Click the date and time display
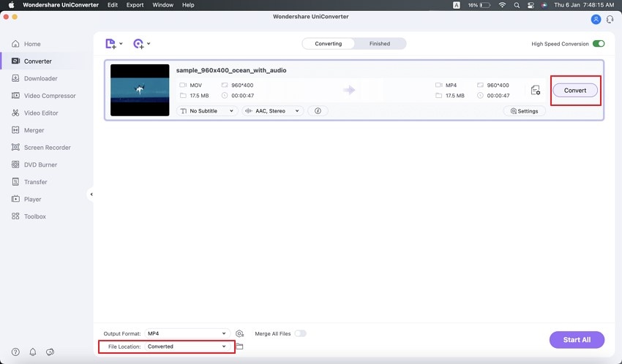The width and height of the screenshot is (622, 364). coord(584,5)
